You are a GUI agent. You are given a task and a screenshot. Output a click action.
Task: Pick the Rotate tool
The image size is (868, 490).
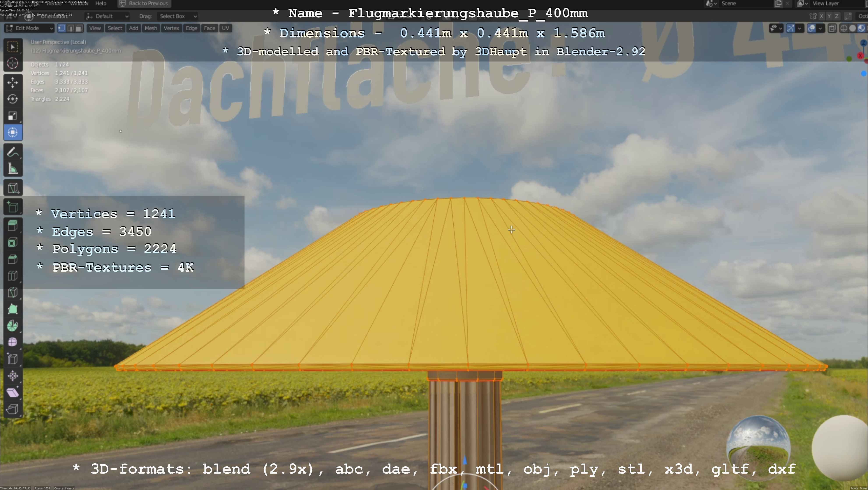(13, 99)
